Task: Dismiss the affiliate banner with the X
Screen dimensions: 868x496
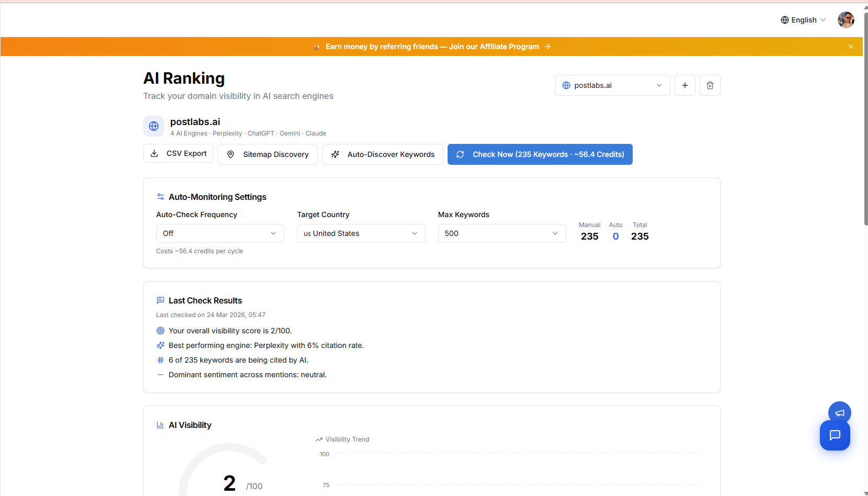Action: (x=851, y=47)
